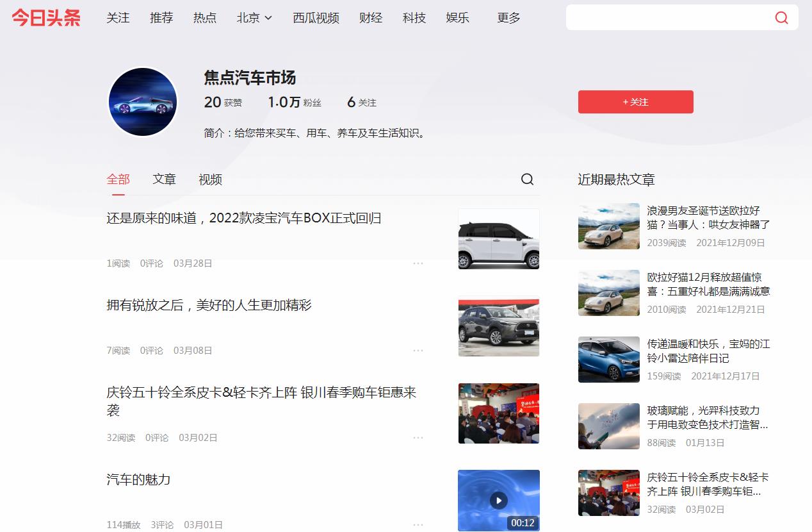Open hot article 欧拉好猫12月释放超值惊喜
Screen dimensions: 812x532
(x=708, y=284)
